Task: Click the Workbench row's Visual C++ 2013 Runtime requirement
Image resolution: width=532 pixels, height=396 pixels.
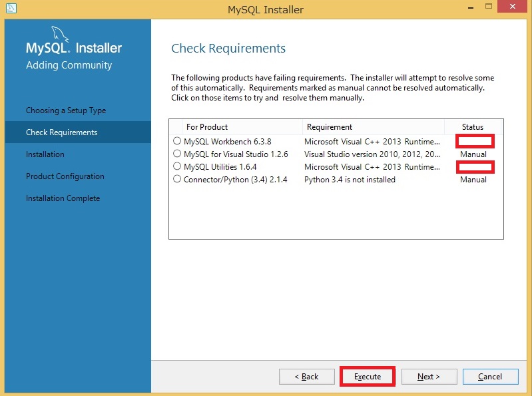Action: [372, 141]
